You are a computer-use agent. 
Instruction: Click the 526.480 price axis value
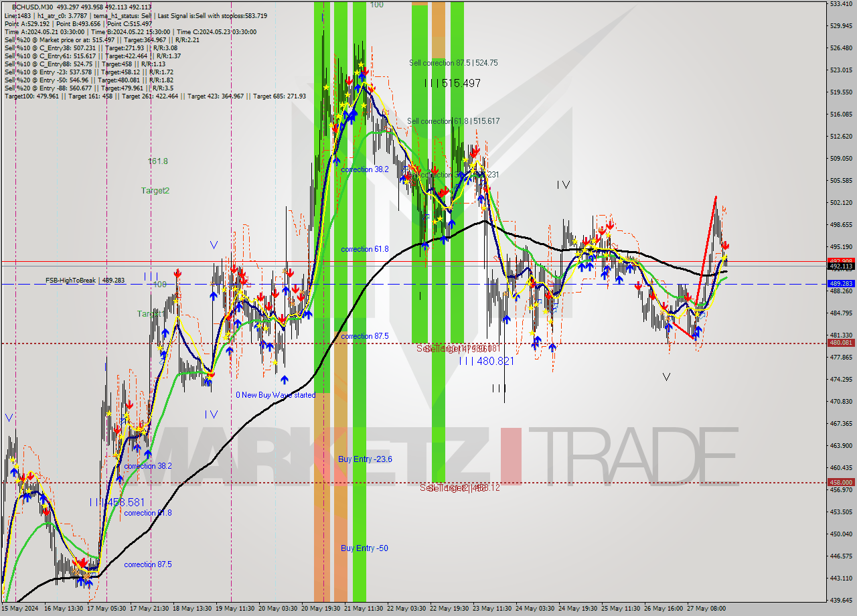click(x=841, y=48)
